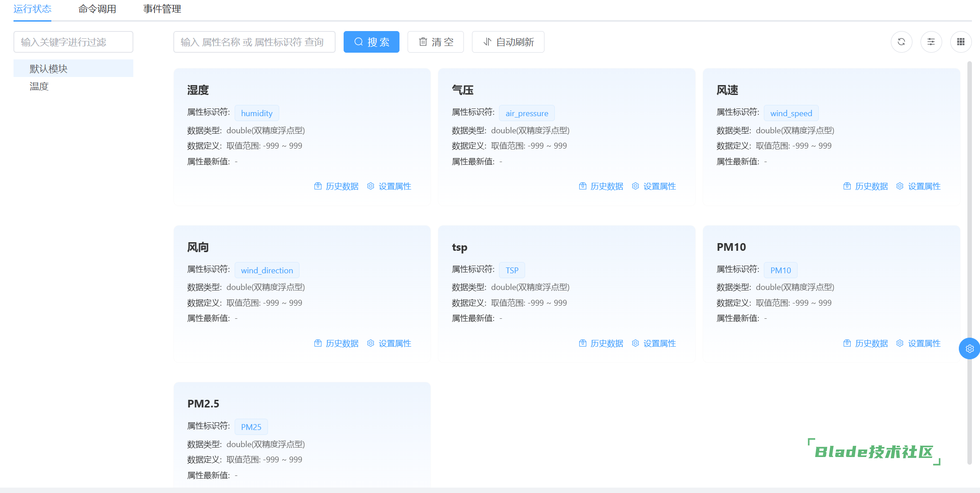Open 历史数据 icon on 湿度 card
The width and height of the screenshot is (980, 493).
tap(318, 186)
